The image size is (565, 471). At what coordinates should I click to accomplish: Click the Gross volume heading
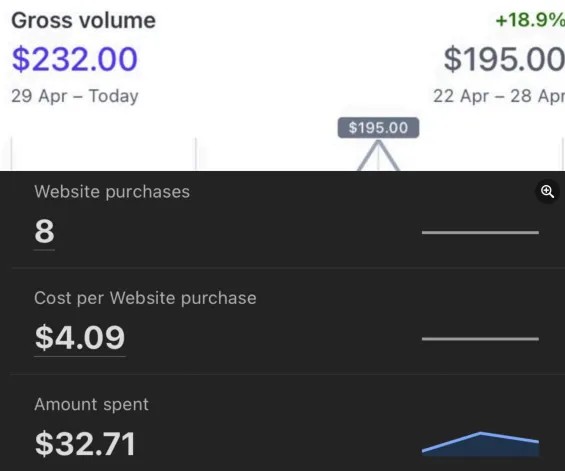84,20
